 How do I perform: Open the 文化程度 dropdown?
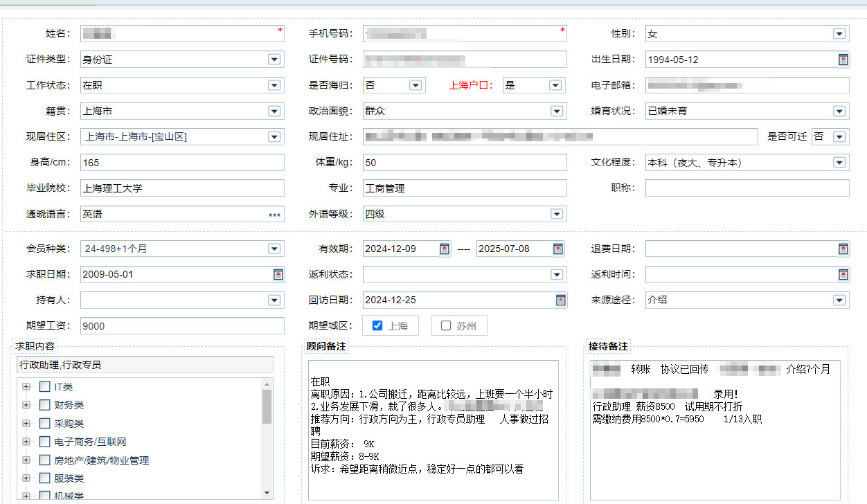[839, 163]
